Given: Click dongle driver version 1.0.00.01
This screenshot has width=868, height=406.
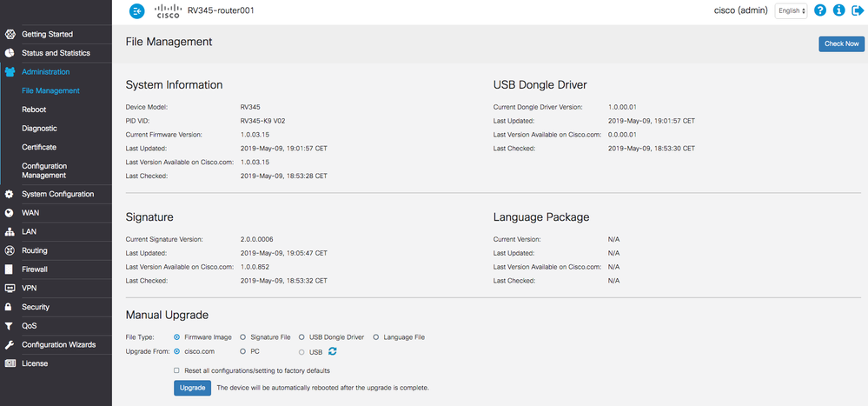Looking at the screenshot, I should [x=623, y=107].
